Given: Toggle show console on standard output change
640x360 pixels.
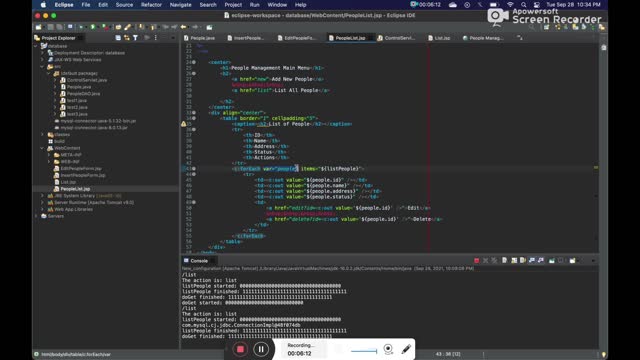Looking at the screenshot, I should pos(532,260).
